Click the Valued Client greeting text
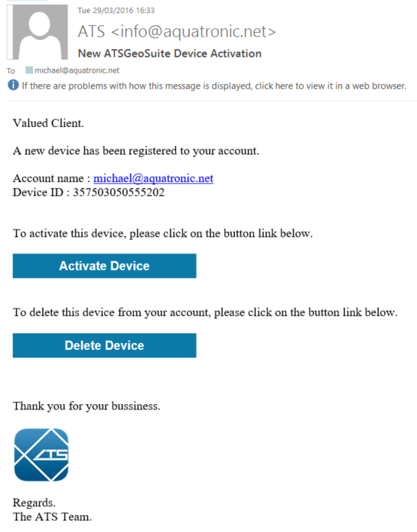 (x=48, y=122)
